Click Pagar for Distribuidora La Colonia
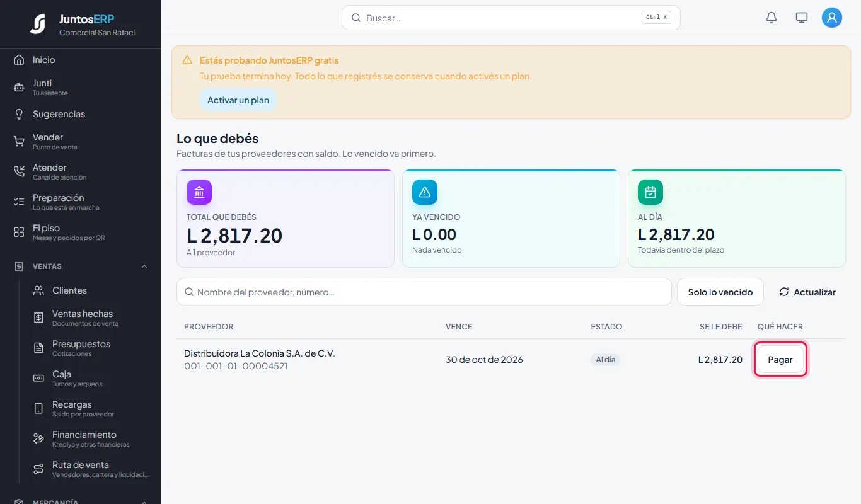This screenshot has height=504, width=861. [x=780, y=360]
